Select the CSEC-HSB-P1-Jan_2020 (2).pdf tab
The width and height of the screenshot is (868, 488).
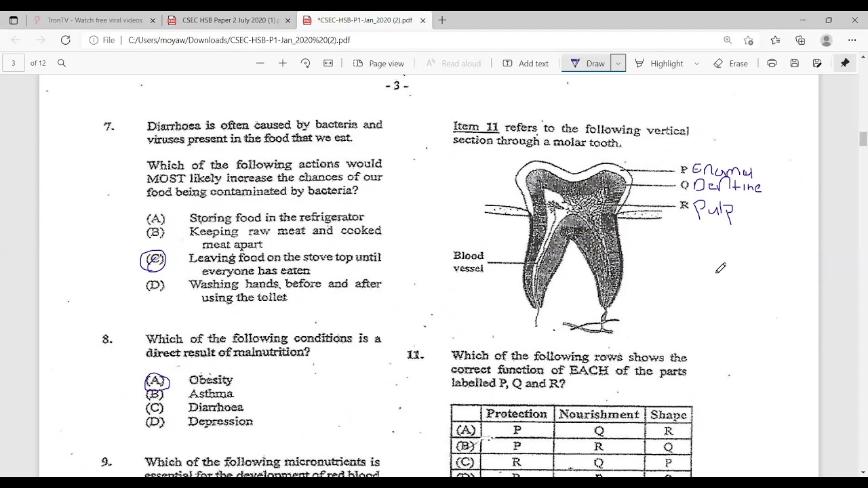pyautogui.click(x=364, y=20)
